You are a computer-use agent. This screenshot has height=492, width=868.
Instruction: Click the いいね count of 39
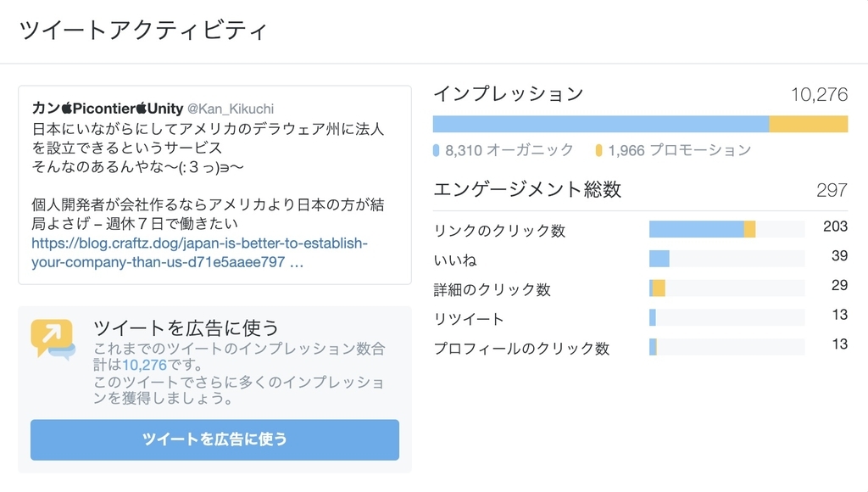coord(837,257)
